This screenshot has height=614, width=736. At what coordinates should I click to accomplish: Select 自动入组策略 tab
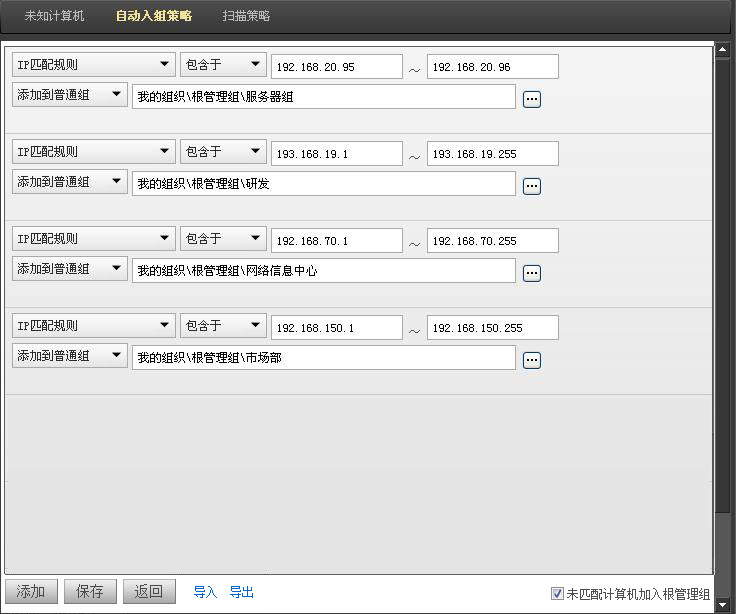154,15
